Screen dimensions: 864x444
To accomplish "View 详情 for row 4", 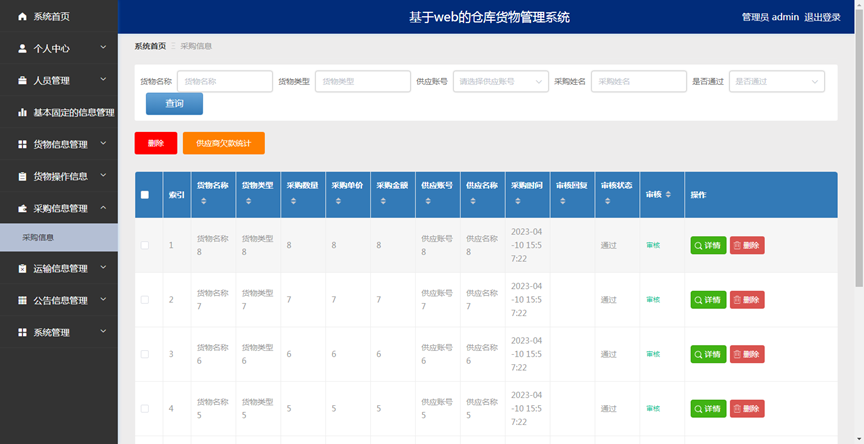I will [x=708, y=409].
